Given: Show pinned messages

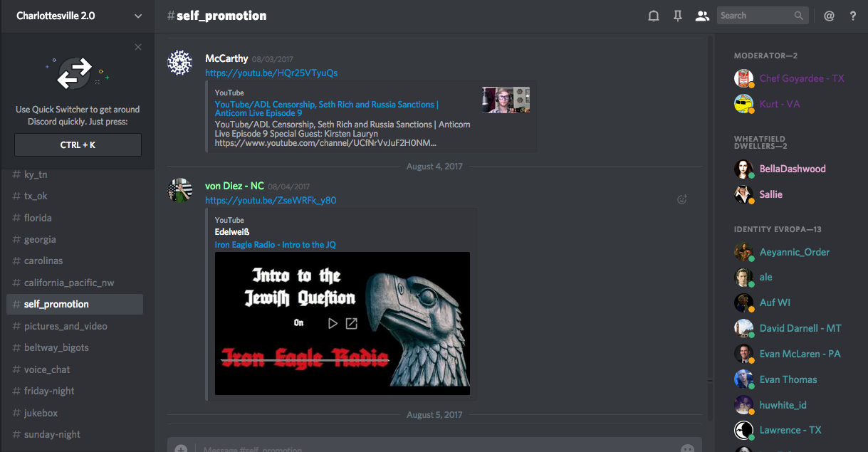Looking at the screenshot, I should [677, 16].
